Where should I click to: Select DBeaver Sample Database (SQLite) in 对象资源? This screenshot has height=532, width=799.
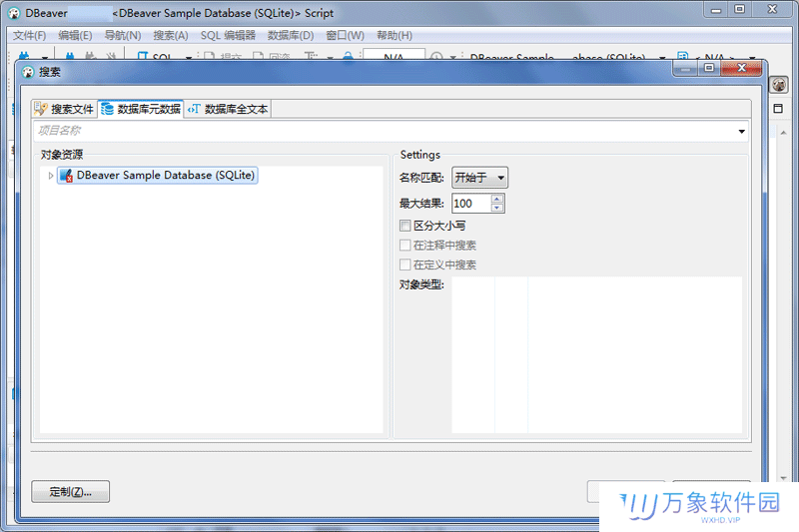[158, 175]
